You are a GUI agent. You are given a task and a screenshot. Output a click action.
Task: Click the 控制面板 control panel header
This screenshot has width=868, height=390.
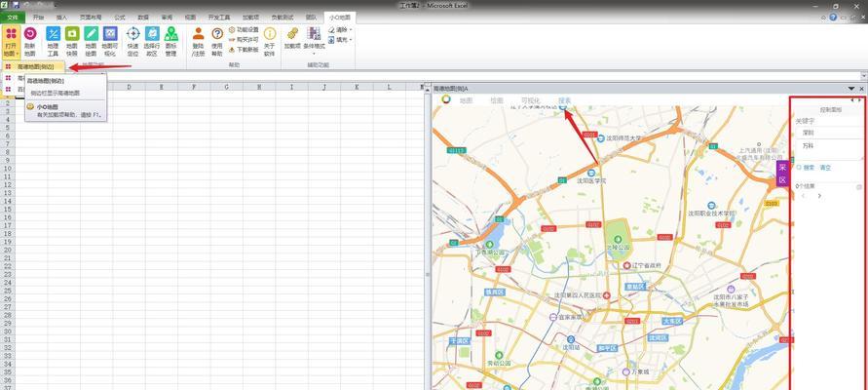(x=831, y=109)
